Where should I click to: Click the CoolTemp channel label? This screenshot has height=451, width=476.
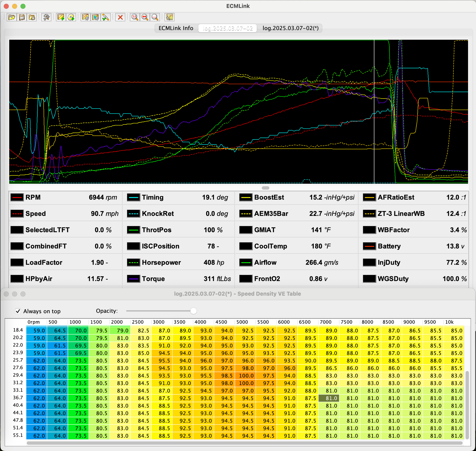271,246
